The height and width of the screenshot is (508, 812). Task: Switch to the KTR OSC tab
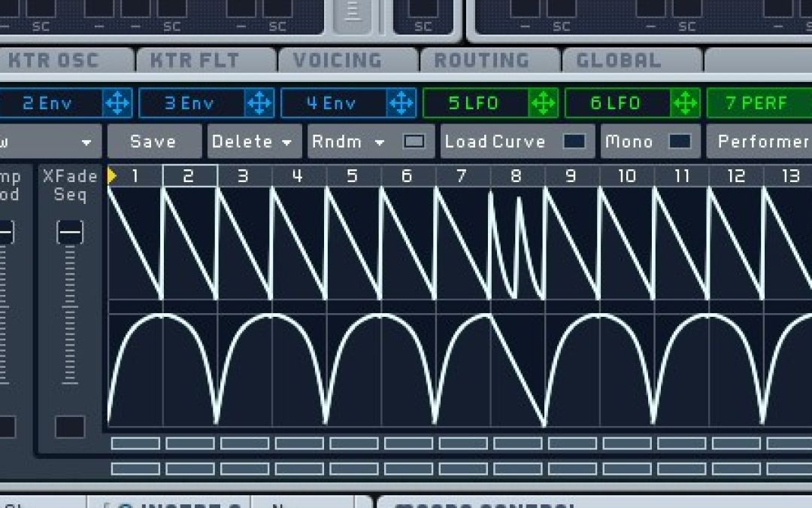click(x=53, y=60)
